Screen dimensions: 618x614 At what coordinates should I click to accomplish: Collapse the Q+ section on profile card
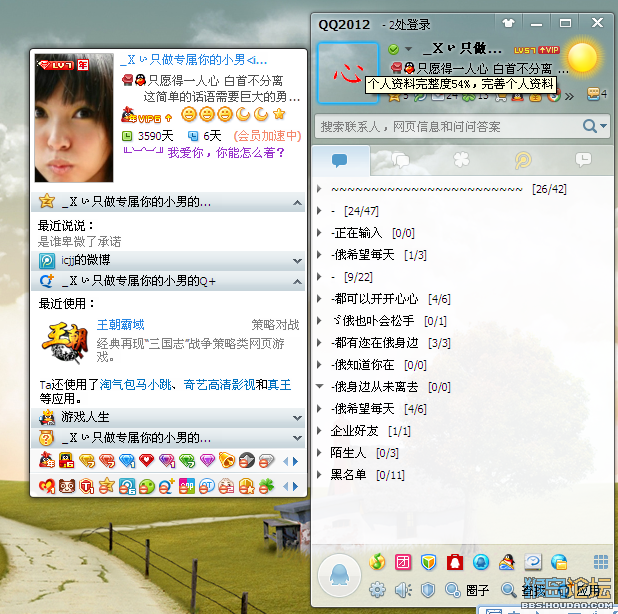click(298, 281)
